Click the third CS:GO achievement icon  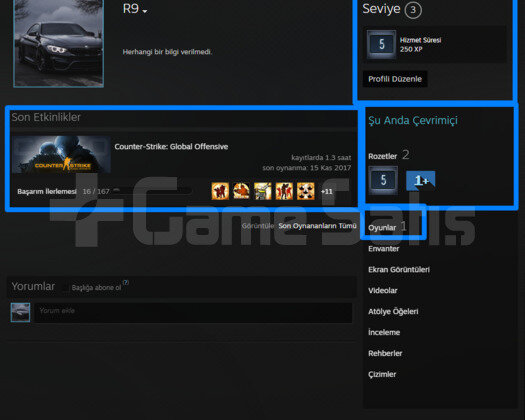[263, 191]
